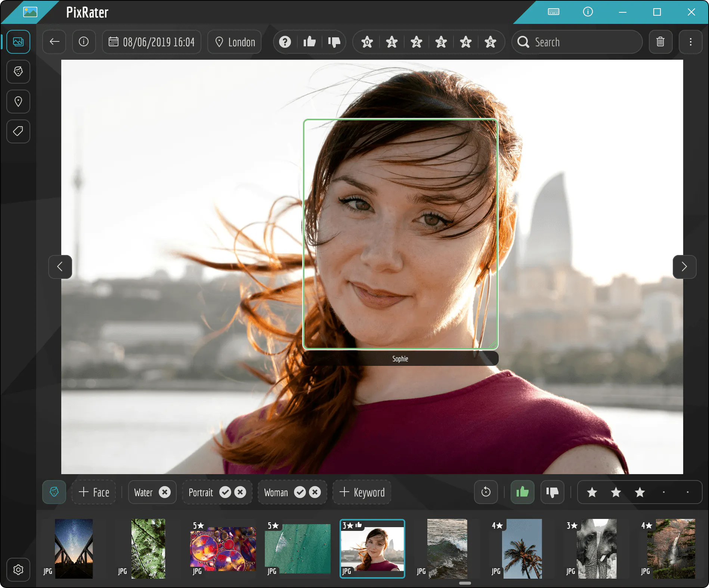Reject the Woman keyword suggestion
The width and height of the screenshot is (709, 588).
(x=315, y=492)
